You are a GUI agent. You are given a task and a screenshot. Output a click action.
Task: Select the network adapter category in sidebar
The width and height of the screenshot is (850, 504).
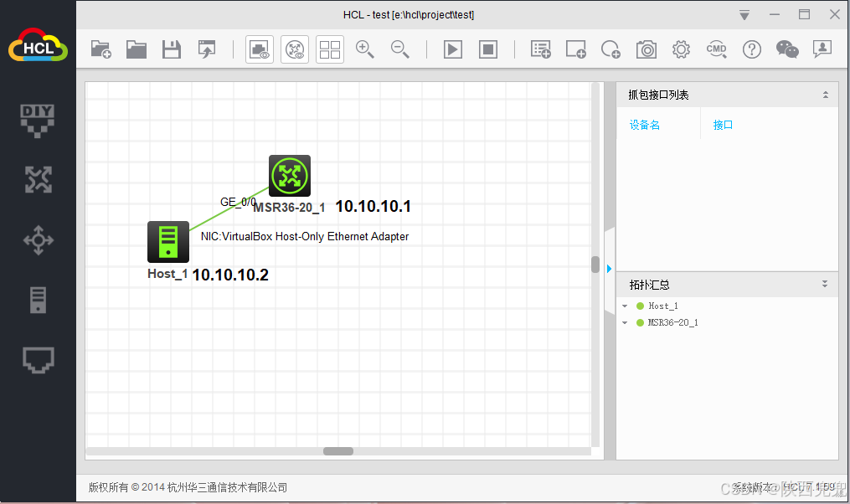(37, 359)
